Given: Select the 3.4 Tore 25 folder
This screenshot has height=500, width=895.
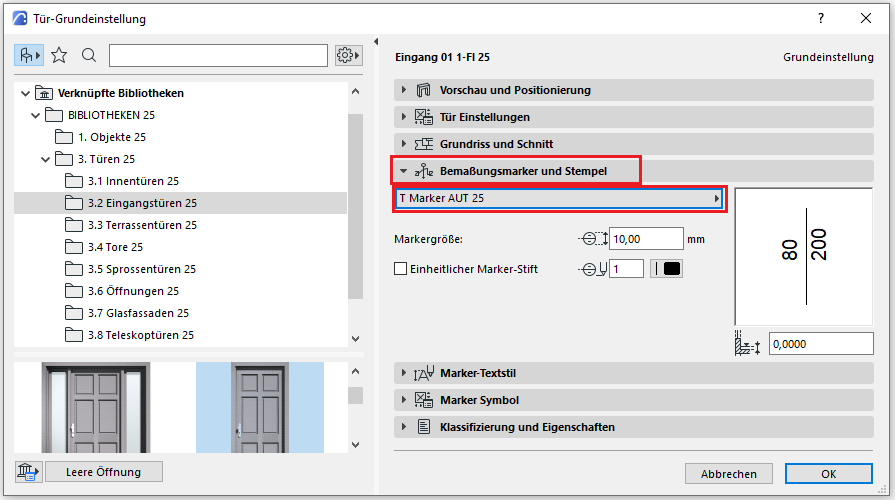Looking at the screenshot, I should 114,247.
